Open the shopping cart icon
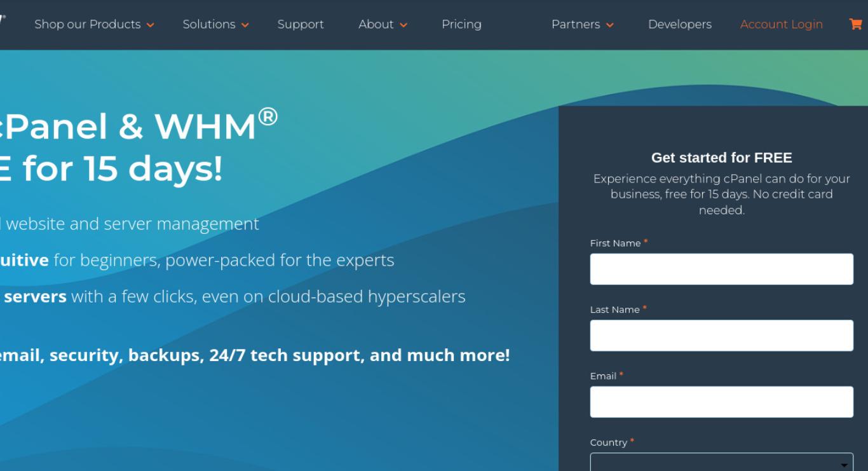Image resolution: width=868 pixels, height=471 pixels. pos(855,24)
